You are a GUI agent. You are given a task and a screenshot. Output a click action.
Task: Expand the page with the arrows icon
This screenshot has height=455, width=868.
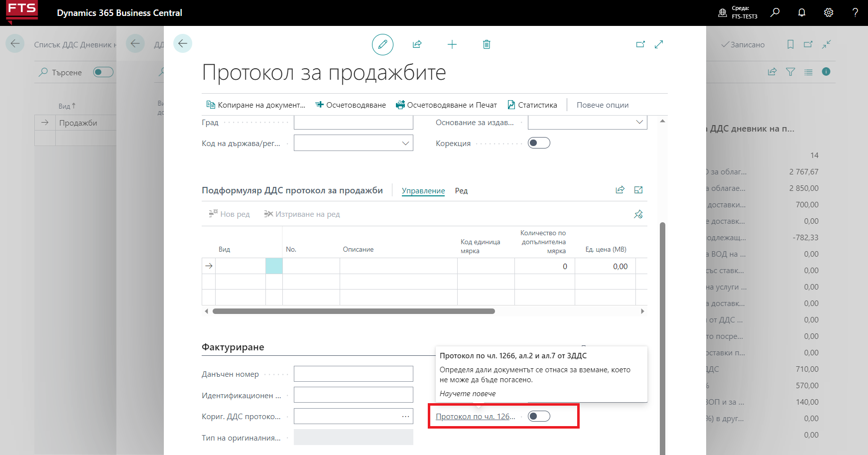tap(659, 44)
